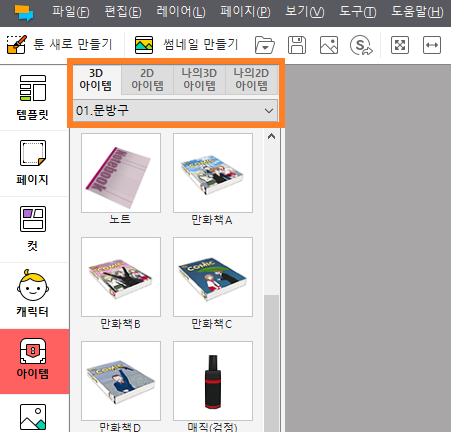Viewport: 451px width, 432px height.
Task: Click the open folder toolbar icon
Action: coord(265,45)
